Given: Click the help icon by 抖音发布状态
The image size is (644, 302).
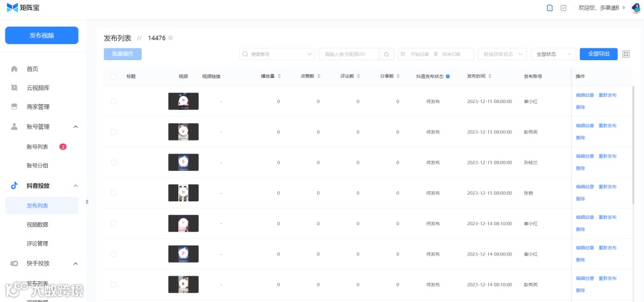Looking at the screenshot, I should point(448,76).
